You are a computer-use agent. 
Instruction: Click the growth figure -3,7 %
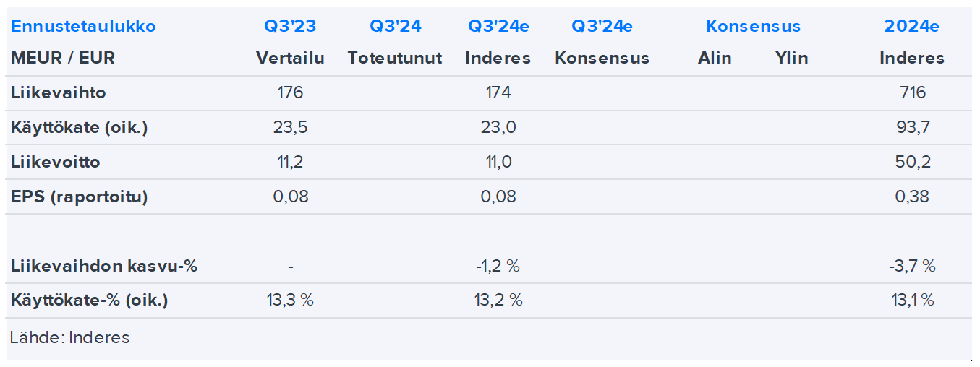(912, 266)
